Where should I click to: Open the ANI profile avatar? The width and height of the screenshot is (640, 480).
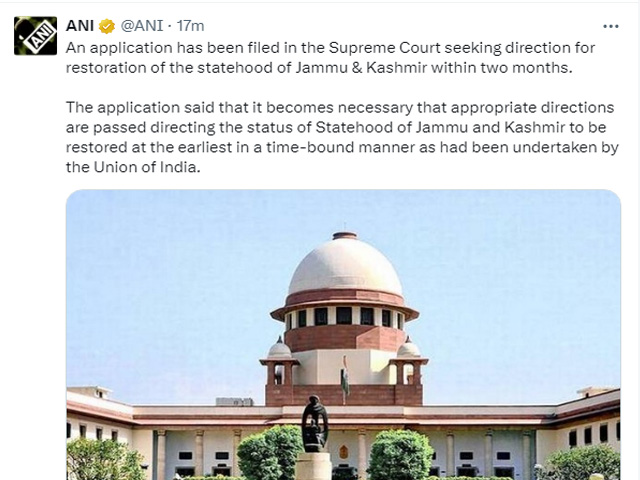click(x=36, y=36)
